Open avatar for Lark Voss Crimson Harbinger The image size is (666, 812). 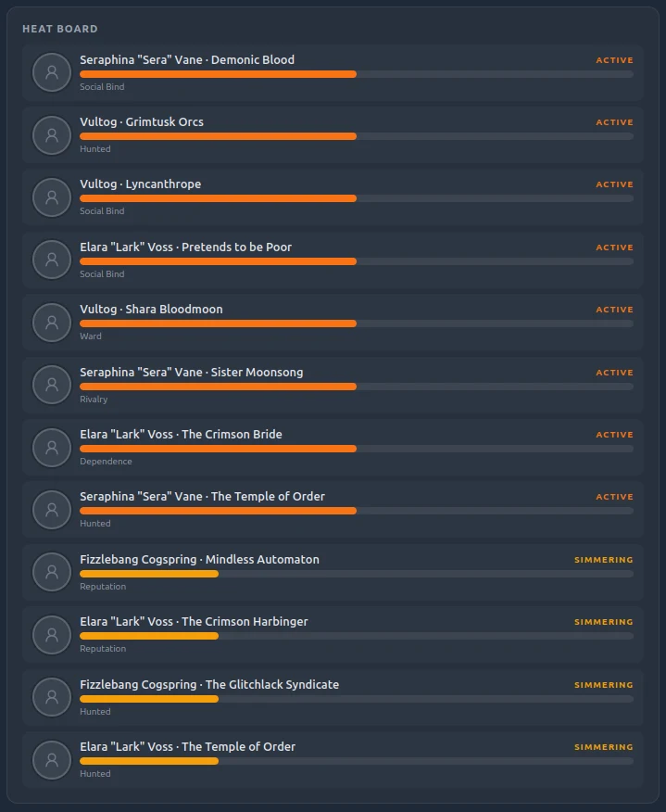coord(52,635)
